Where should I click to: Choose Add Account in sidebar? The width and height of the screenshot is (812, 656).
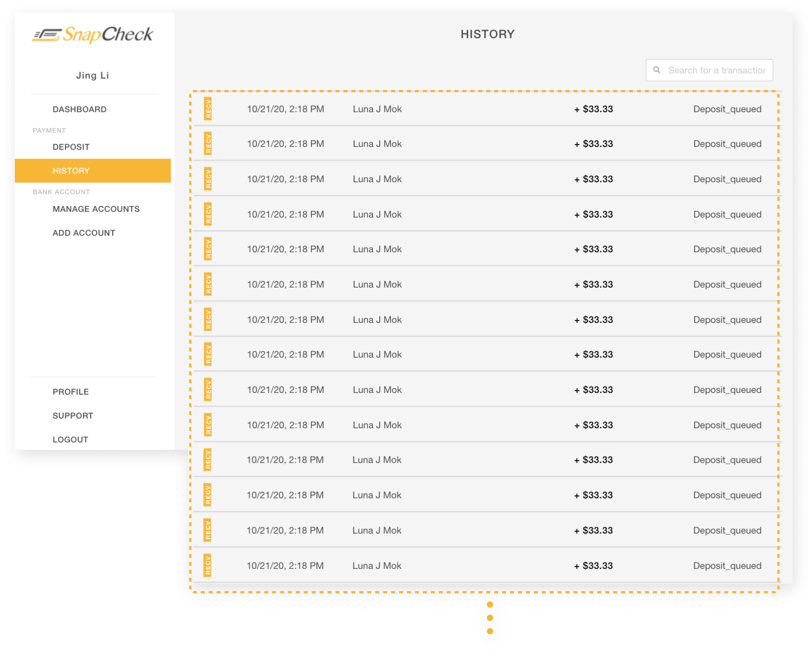click(84, 233)
